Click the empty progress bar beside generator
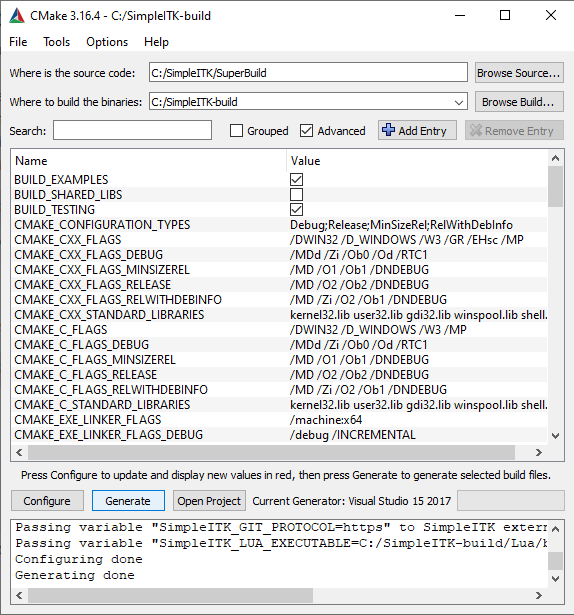574x615 pixels. (x=511, y=501)
